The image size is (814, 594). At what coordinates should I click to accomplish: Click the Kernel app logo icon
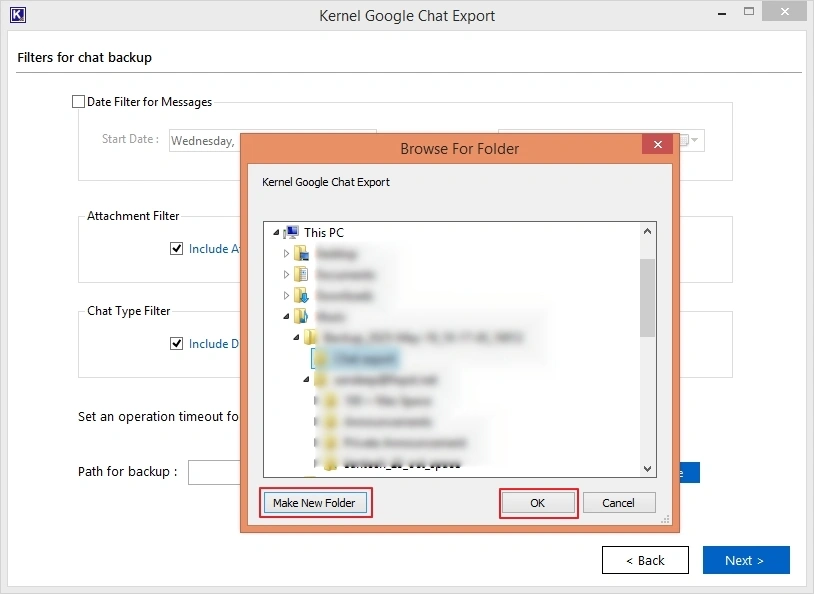point(18,15)
